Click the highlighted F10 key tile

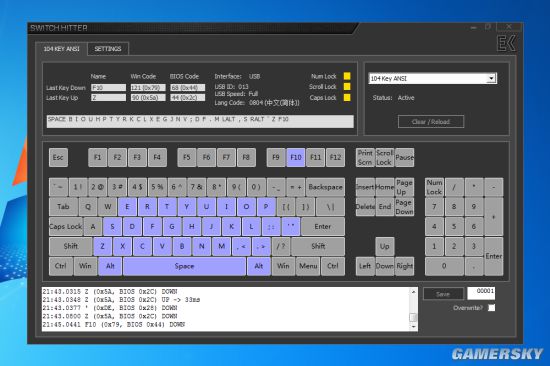point(296,157)
